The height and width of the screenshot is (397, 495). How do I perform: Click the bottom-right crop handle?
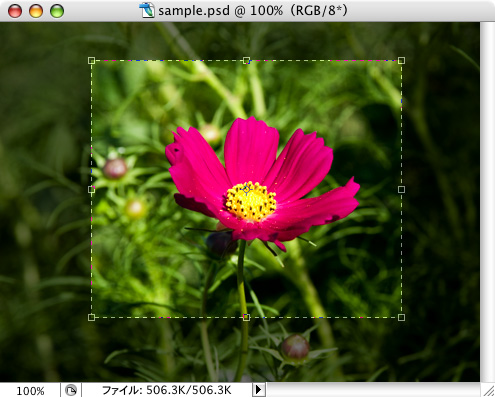click(401, 317)
